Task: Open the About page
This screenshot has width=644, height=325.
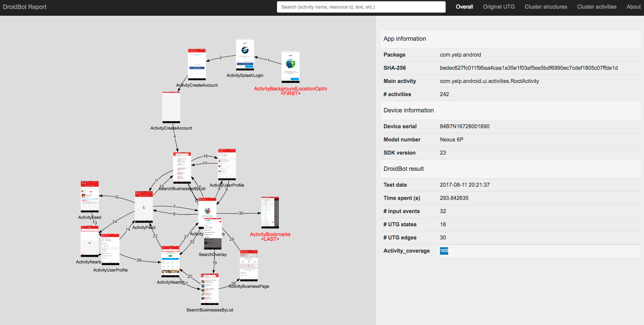Action: point(633,7)
